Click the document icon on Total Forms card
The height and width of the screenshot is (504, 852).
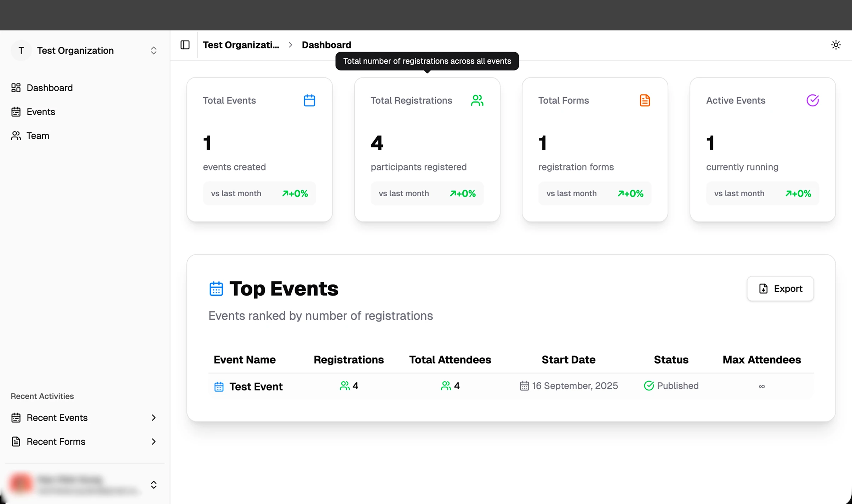pyautogui.click(x=644, y=100)
